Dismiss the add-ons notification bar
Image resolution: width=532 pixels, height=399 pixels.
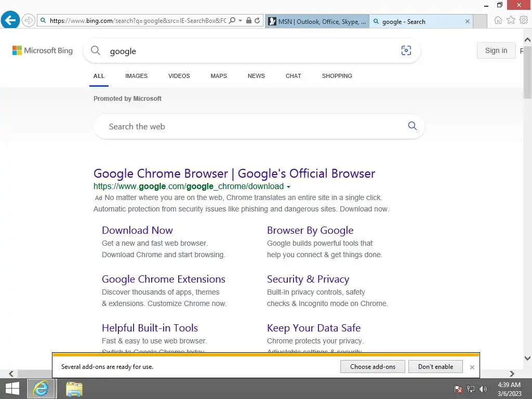pos(472,367)
